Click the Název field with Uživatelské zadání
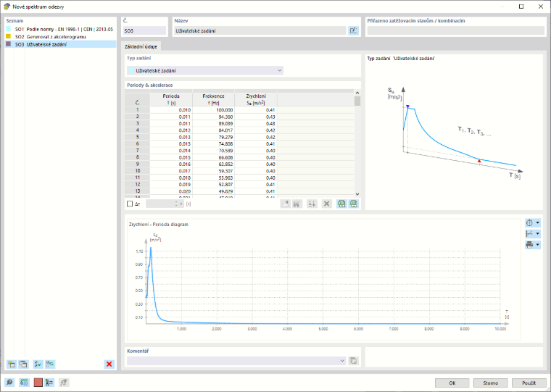Screen dimensions: 551x392 click(260, 31)
